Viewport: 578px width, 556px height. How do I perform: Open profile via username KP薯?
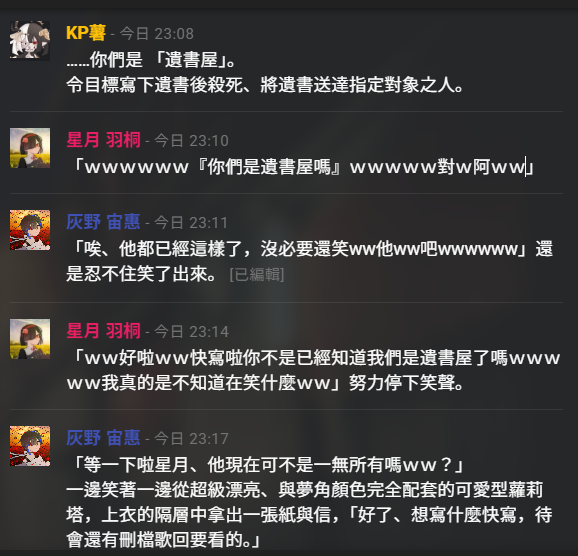pyautogui.click(x=86, y=33)
